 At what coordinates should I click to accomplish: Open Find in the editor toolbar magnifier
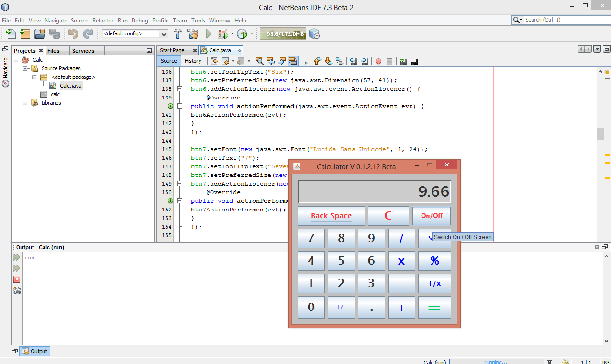pyautogui.click(x=259, y=61)
